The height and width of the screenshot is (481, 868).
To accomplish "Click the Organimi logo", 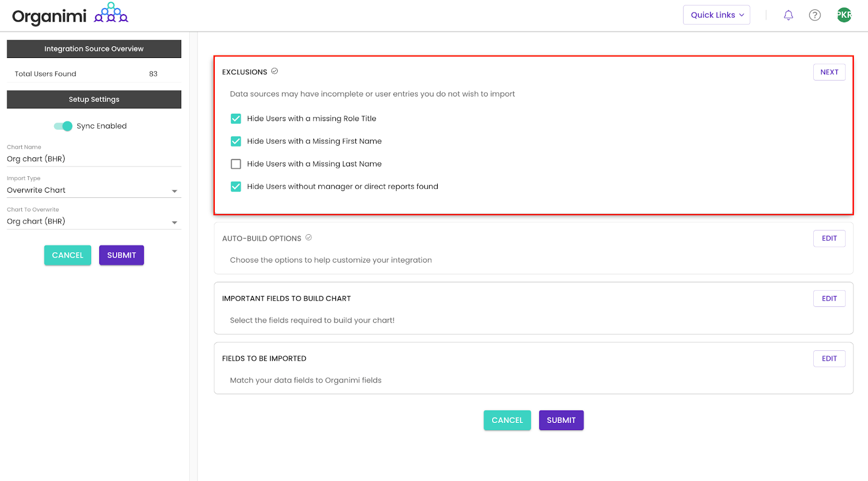I will click(x=70, y=15).
